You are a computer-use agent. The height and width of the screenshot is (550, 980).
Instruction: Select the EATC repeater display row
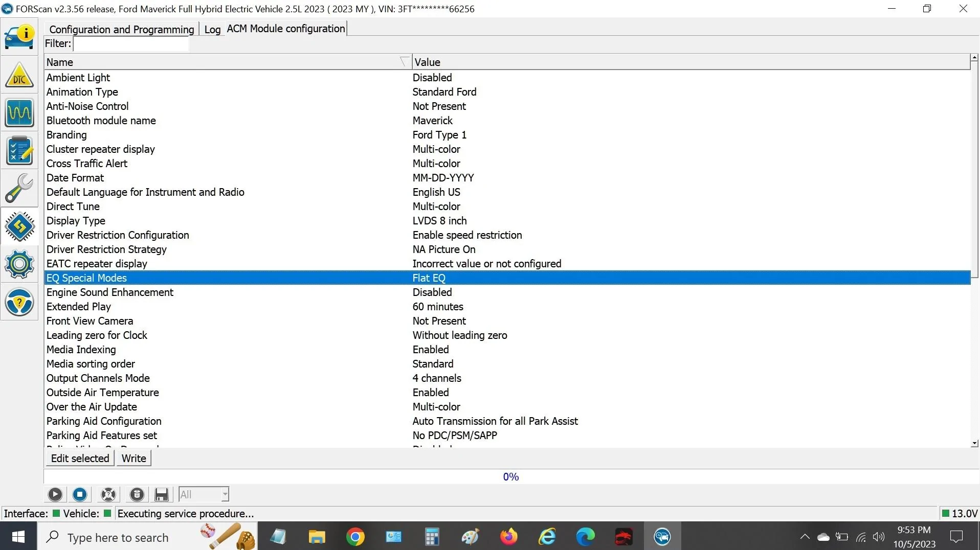[x=507, y=264]
